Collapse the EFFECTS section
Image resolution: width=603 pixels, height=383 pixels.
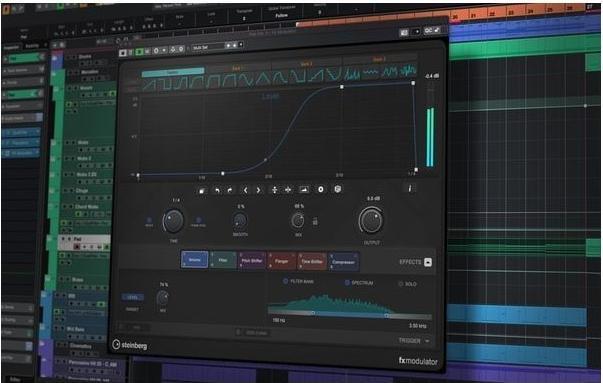(x=428, y=262)
